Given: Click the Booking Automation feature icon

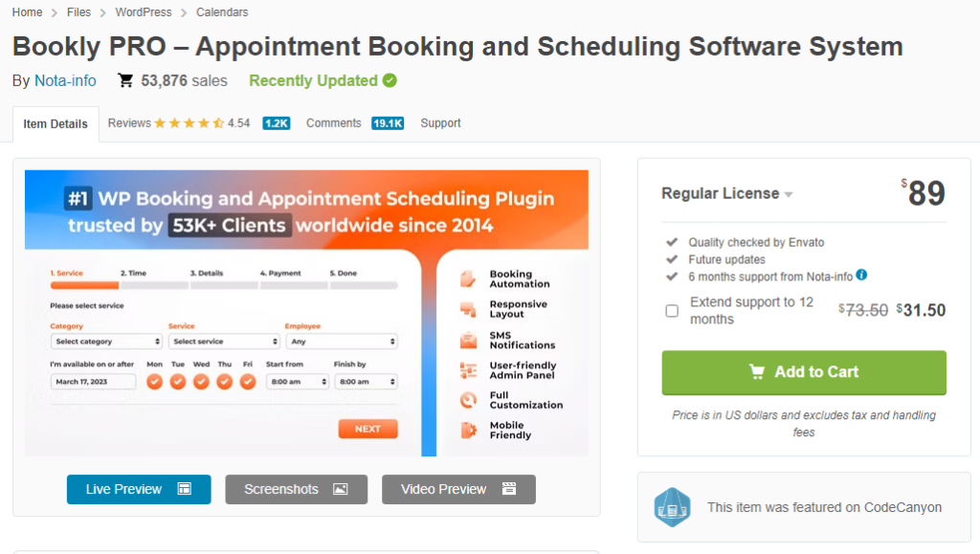Looking at the screenshot, I should 468,278.
